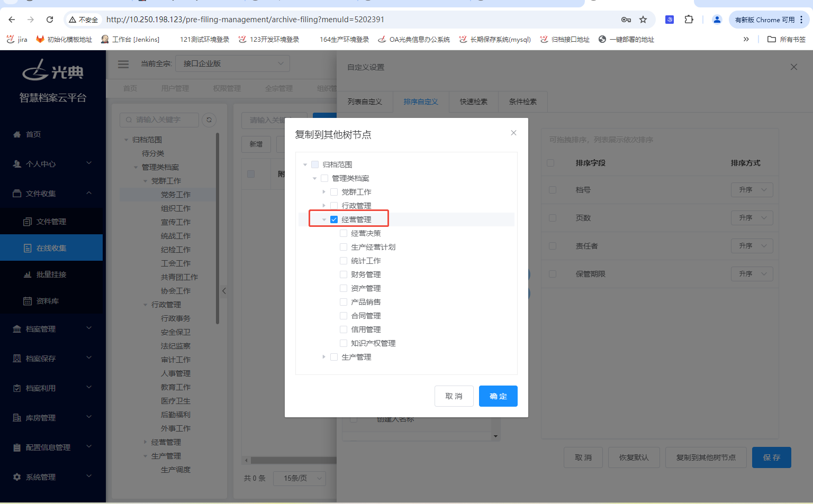
Task: Click the 文件管理 sidebar icon
Action: pos(28,222)
